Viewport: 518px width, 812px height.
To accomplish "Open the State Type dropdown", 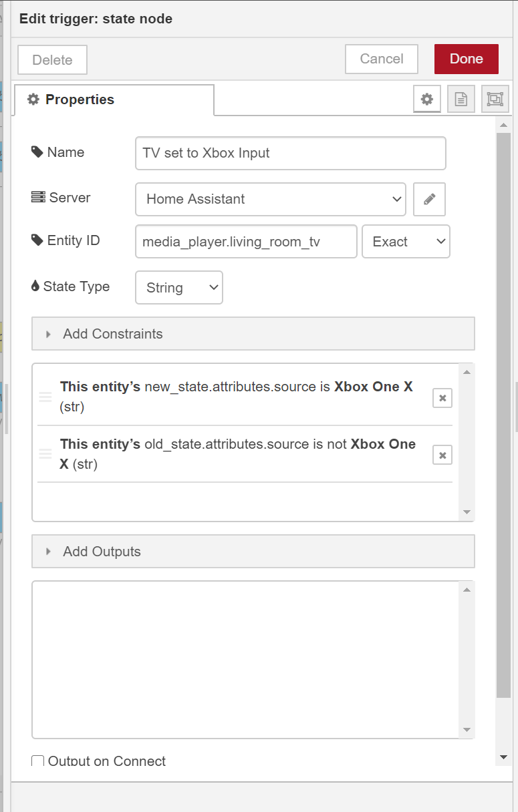I will pyautogui.click(x=179, y=287).
